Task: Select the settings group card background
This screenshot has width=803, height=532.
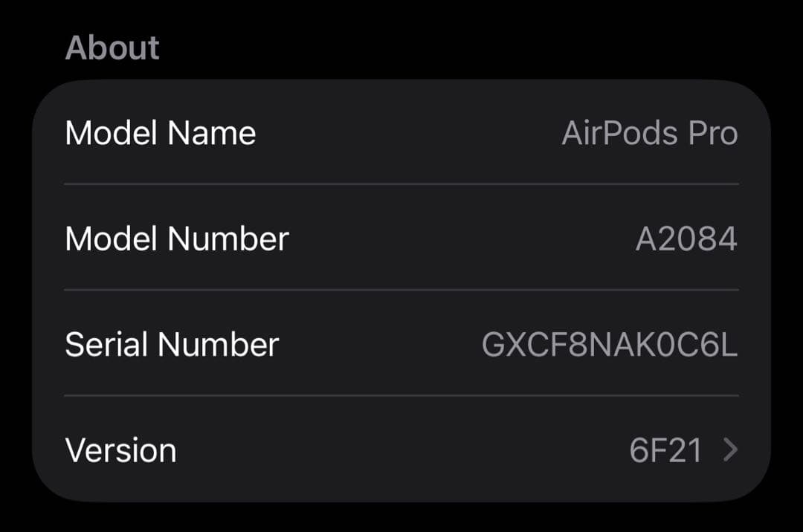Action: click(401, 290)
